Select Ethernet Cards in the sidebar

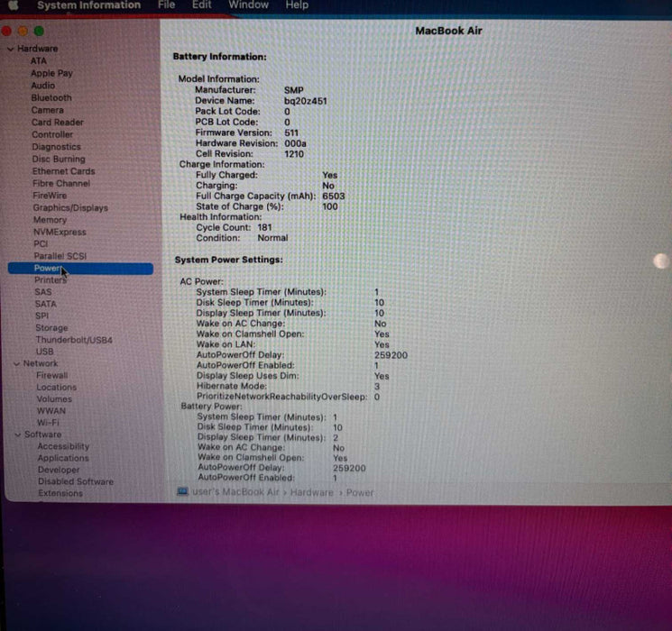point(63,171)
